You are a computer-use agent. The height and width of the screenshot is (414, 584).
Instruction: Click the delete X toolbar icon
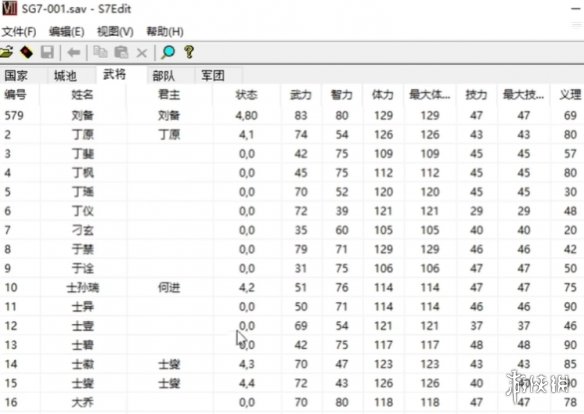click(142, 53)
